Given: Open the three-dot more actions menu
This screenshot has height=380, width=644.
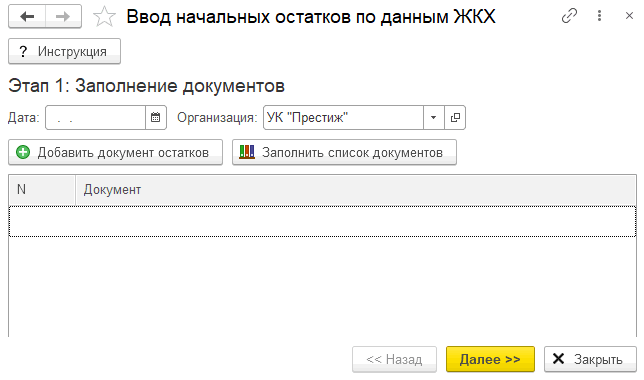Looking at the screenshot, I should coord(600,16).
